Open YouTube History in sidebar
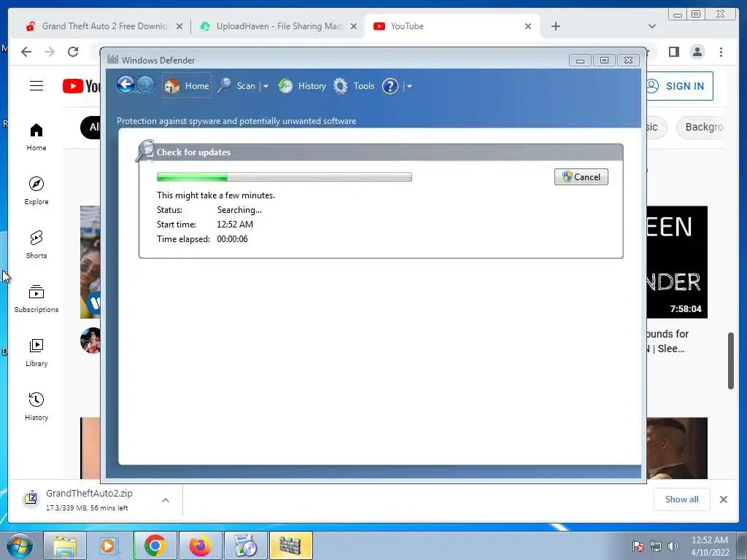Image resolution: width=747 pixels, height=560 pixels. coord(36,407)
